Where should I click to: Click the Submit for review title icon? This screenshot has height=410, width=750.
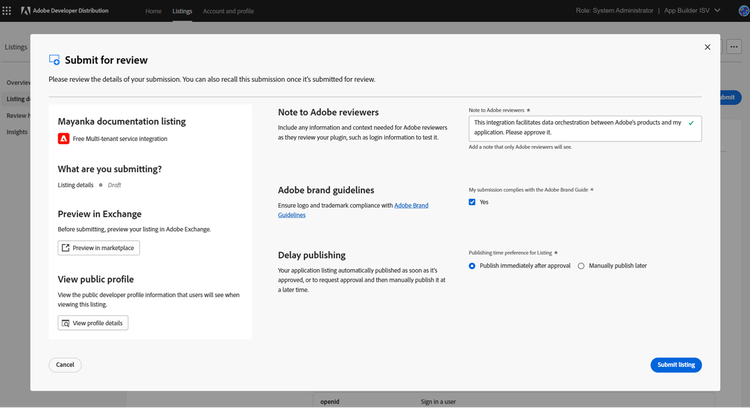click(54, 60)
